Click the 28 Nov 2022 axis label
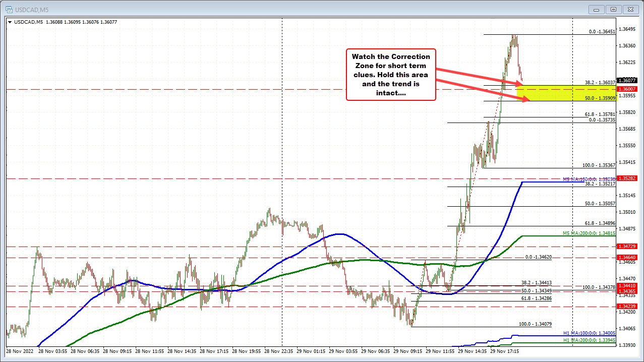Viewport: 644px width, 362px height. (20, 351)
